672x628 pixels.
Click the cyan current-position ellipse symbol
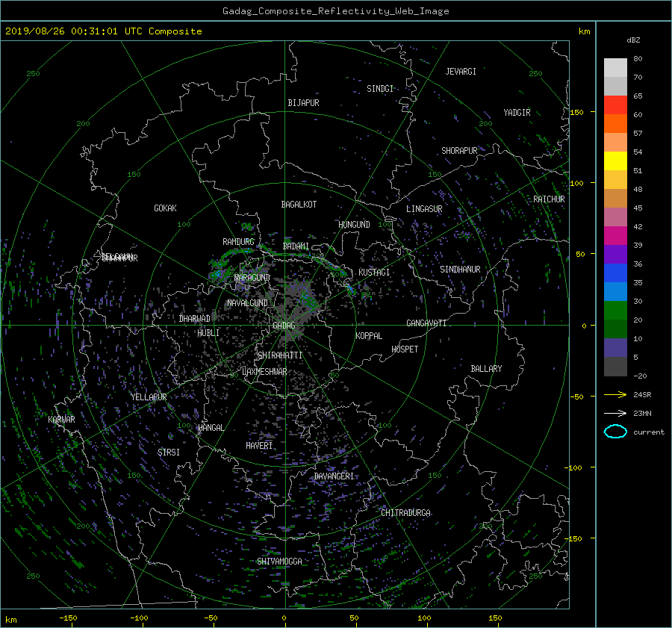[615, 432]
